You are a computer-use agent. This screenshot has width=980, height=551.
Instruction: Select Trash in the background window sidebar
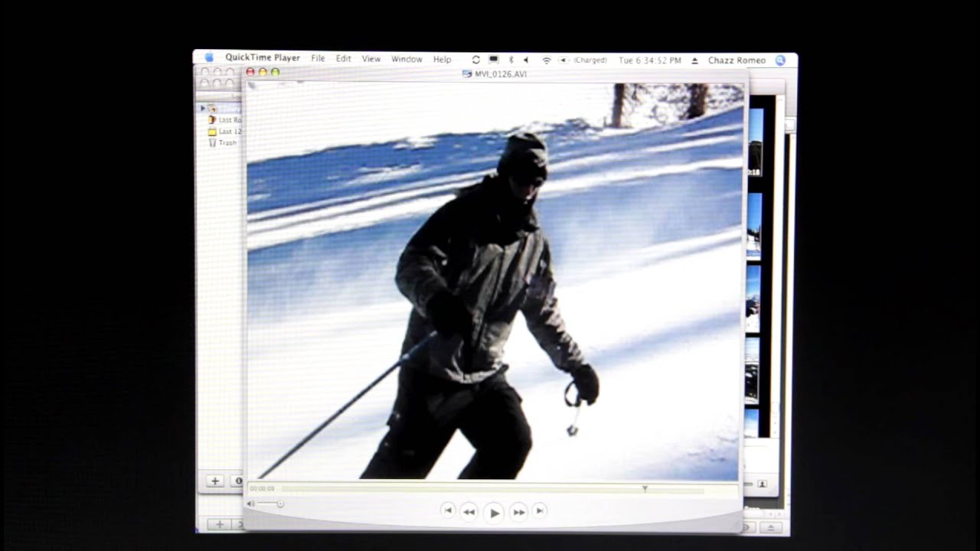[223, 143]
